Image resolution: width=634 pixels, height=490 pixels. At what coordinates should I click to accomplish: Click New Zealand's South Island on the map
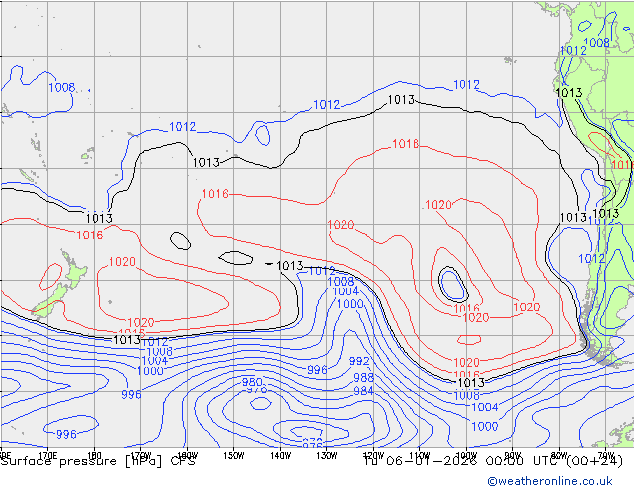tap(49, 302)
